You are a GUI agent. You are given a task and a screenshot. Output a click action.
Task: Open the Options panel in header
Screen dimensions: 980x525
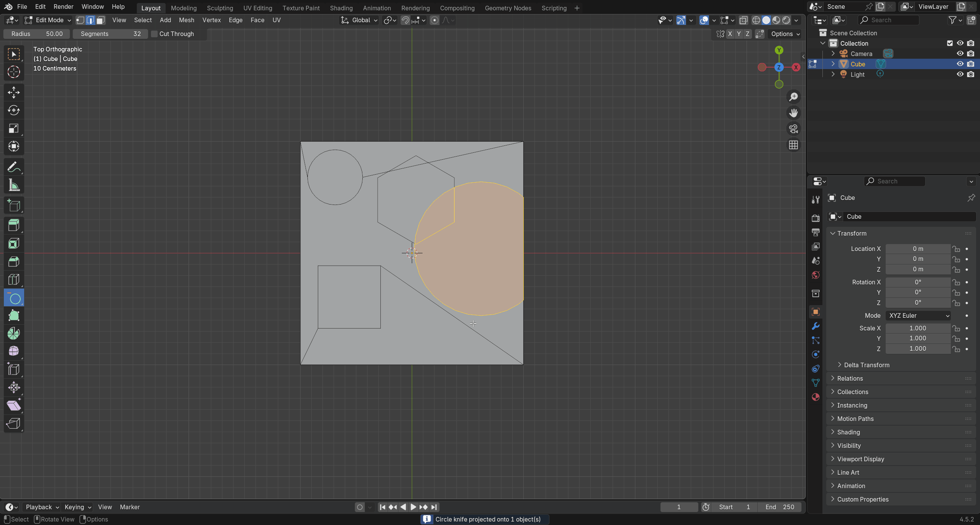(784, 34)
